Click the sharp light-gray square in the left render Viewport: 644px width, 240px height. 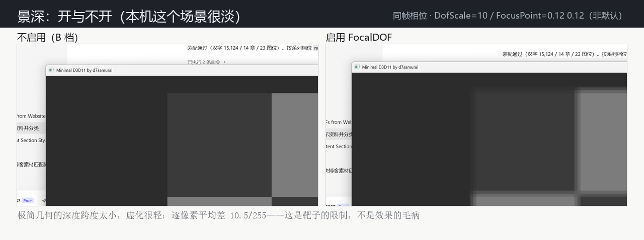tap(295, 145)
